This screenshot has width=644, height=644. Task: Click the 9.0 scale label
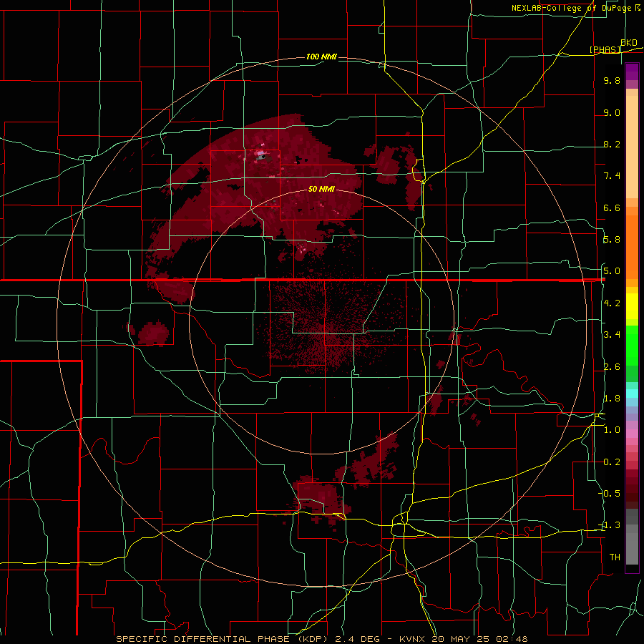(x=612, y=112)
